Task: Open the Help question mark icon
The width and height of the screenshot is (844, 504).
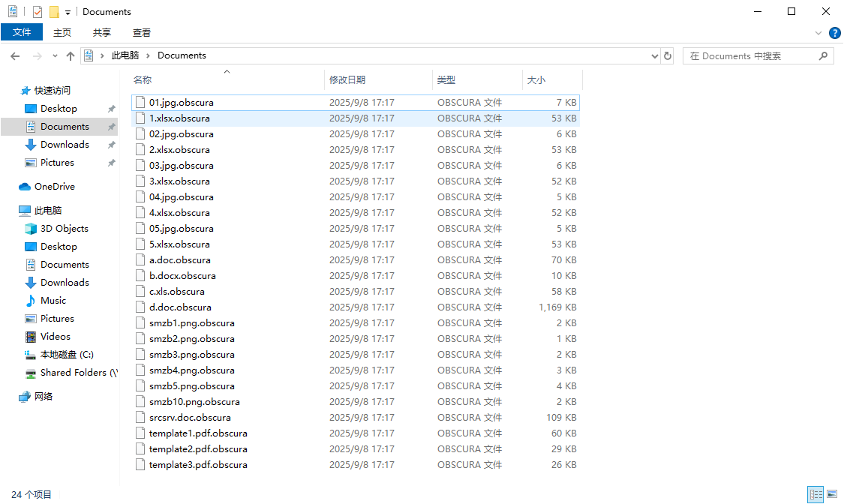Action: (x=834, y=33)
